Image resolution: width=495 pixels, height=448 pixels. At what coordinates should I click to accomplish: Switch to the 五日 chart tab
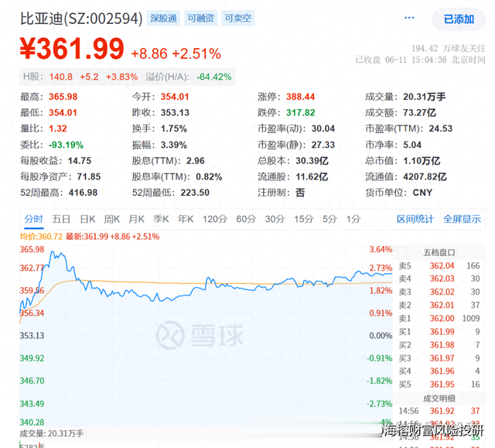coord(61,219)
